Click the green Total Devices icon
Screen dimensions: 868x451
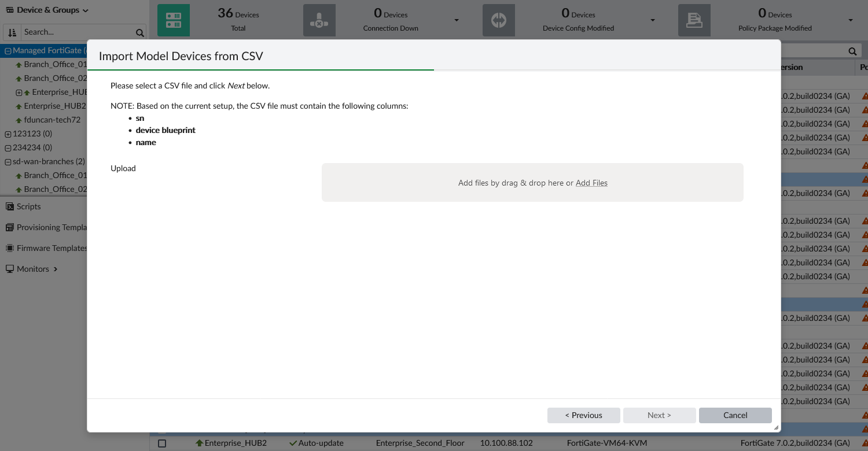(x=174, y=20)
